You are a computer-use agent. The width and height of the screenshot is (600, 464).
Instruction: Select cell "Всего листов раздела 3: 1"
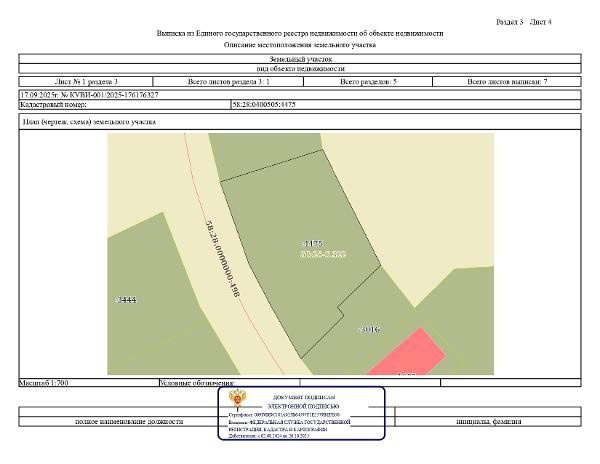(x=228, y=81)
